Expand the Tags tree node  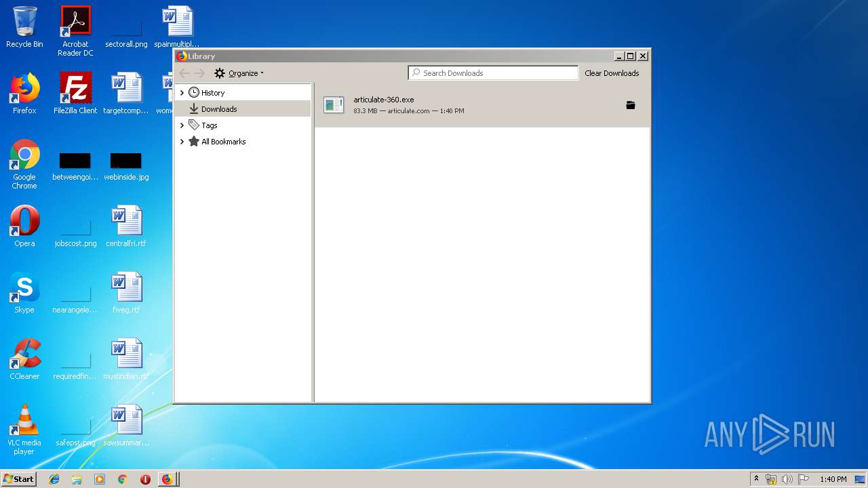(x=182, y=125)
